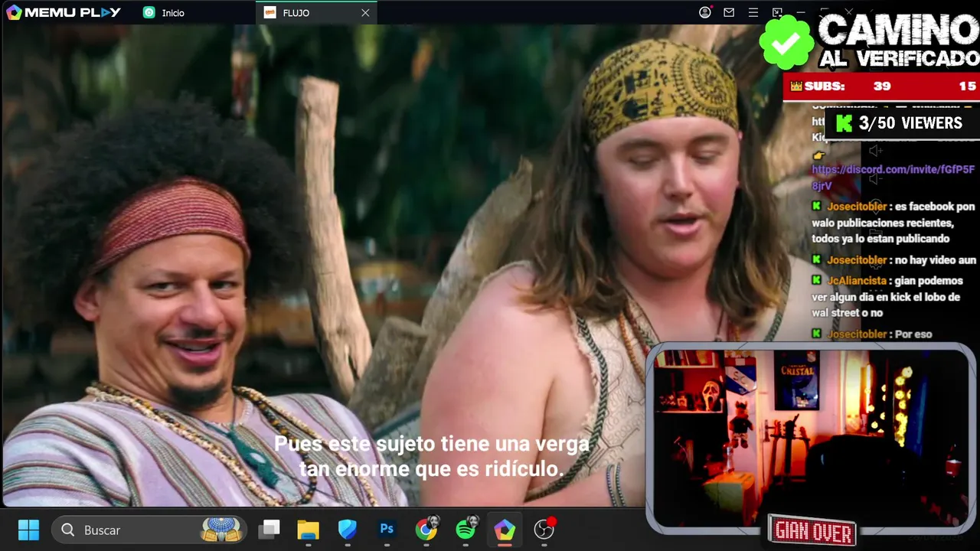Open Photoshop from the taskbar
980x551 pixels.
(x=387, y=530)
